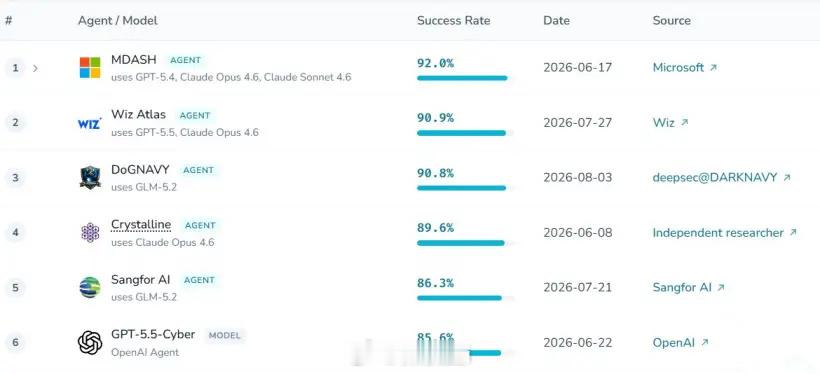Click the date 2026-06-08
The image size is (820, 374).
[577, 233]
